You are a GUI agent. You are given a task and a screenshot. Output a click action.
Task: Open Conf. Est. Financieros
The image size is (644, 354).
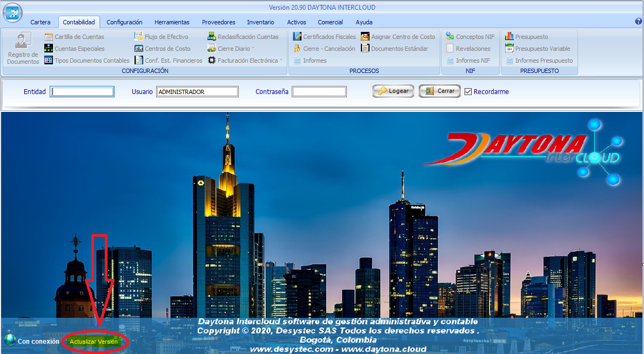[169, 61]
